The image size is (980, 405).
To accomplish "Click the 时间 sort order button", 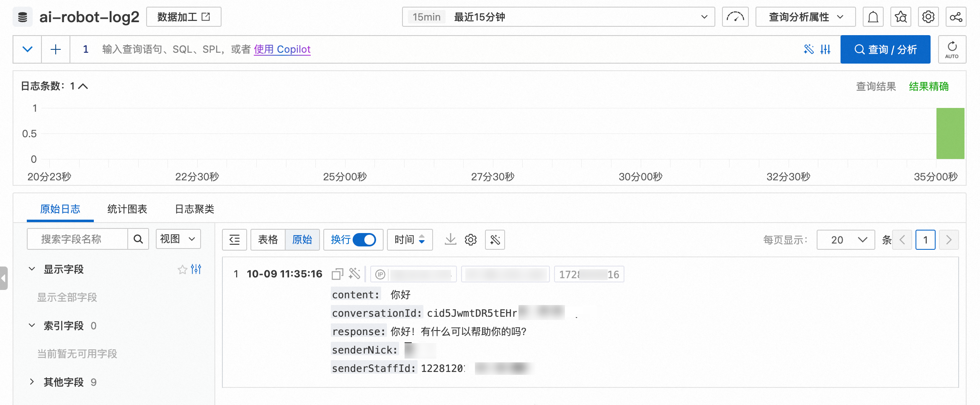I will tap(410, 240).
